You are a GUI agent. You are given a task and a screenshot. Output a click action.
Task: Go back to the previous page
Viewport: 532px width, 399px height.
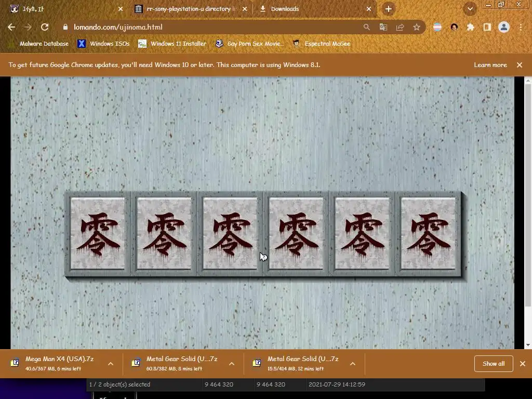pos(11,27)
